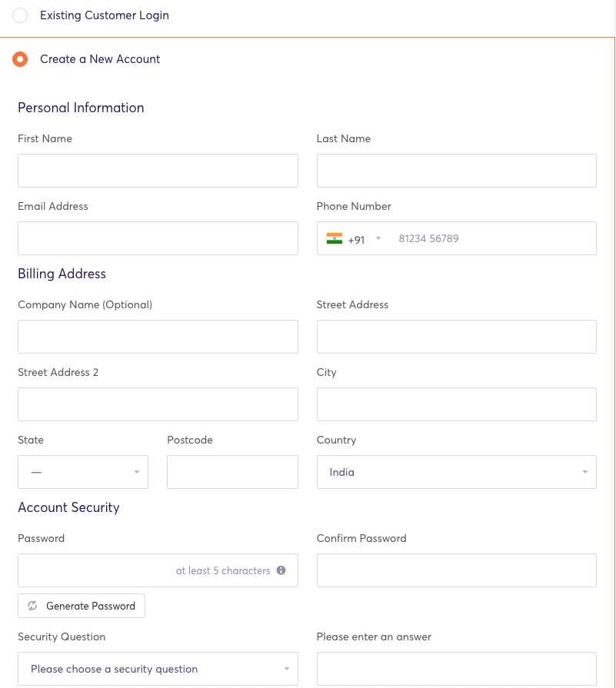Click into the Confirm Password field
This screenshot has height=688, width=616.
click(456, 570)
